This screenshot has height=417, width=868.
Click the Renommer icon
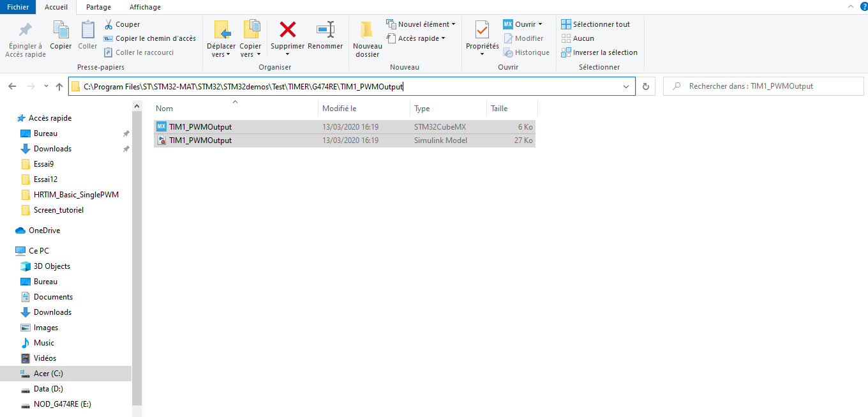point(325,29)
